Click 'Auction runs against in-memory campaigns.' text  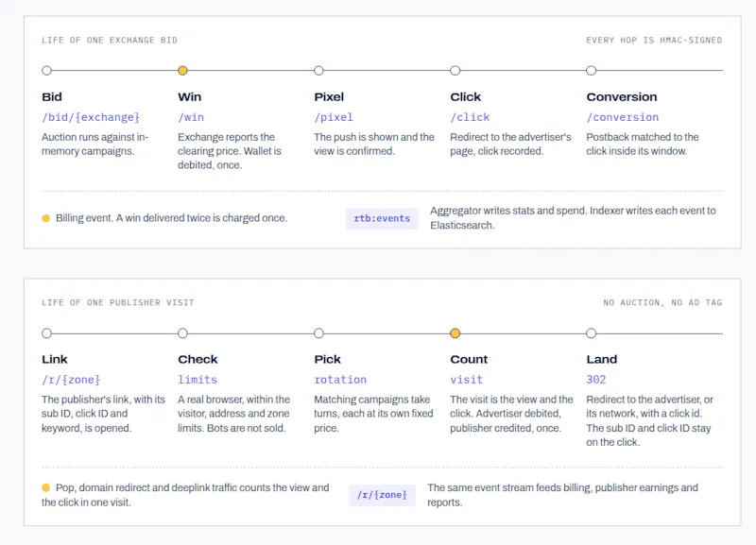pyautogui.click(x=95, y=145)
